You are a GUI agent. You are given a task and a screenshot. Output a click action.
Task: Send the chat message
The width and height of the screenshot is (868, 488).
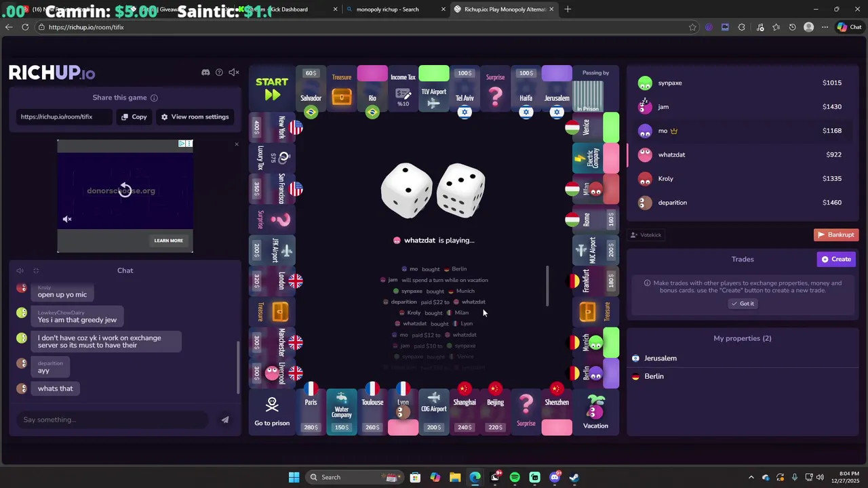pos(224,420)
